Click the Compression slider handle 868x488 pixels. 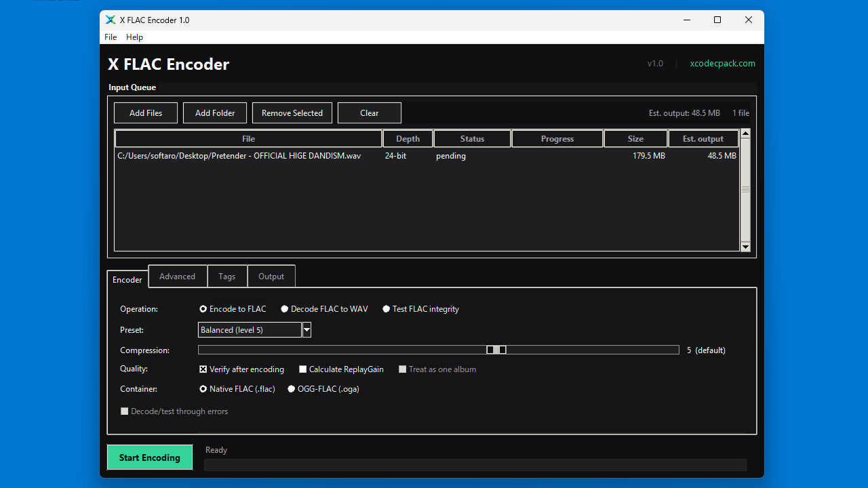[x=496, y=350]
